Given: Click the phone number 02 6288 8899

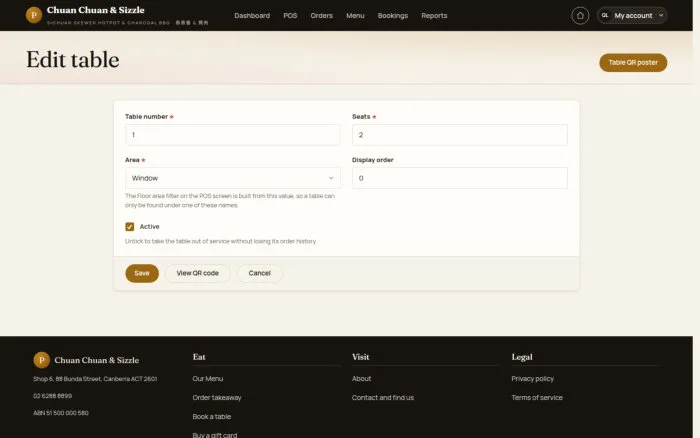Looking at the screenshot, I should (x=52, y=396).
